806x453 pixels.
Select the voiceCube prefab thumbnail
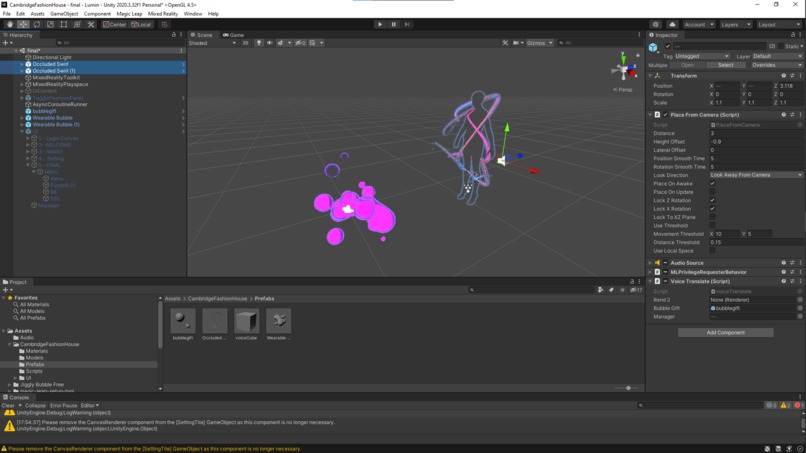point(246,321)
